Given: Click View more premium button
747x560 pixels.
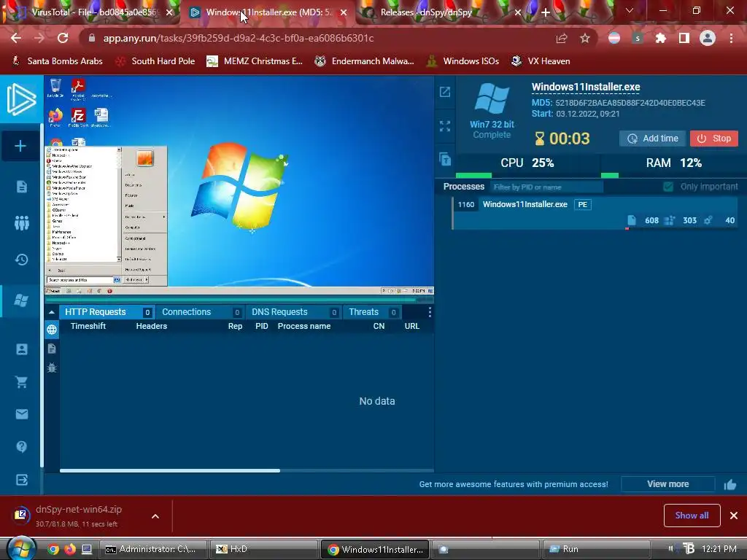Looking at the screenshot, I should tap(668, 484).
